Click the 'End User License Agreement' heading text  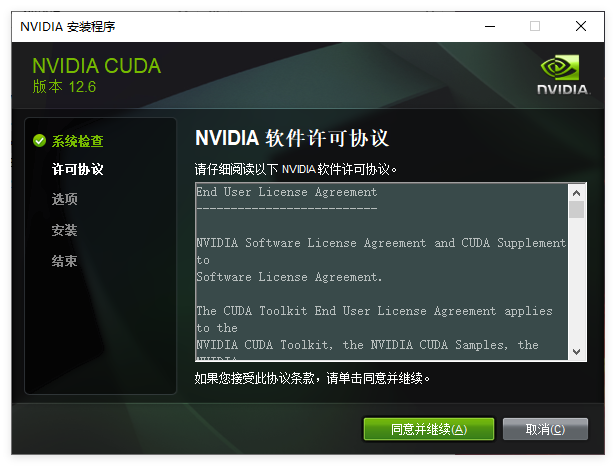tap(286, 192)
